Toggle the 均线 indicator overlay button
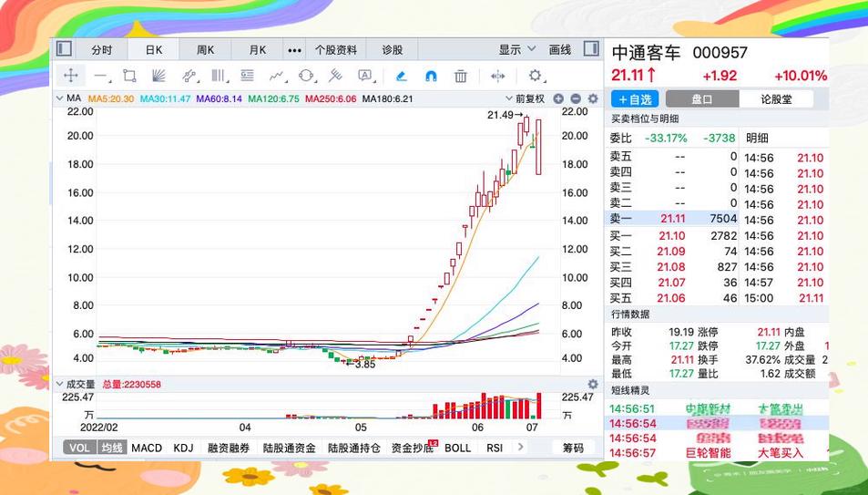This screenshot has height=495, width=868. tap(112, 448)
